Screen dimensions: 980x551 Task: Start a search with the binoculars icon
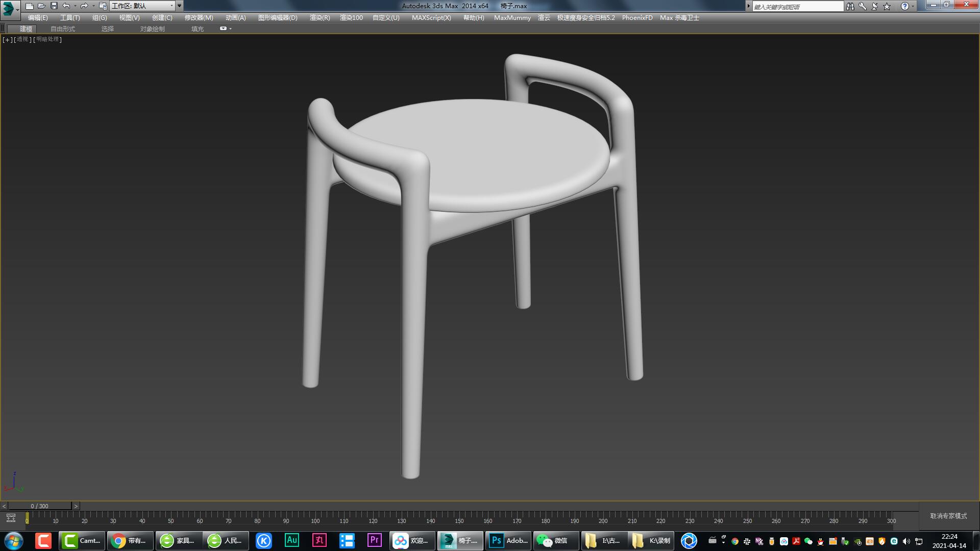[850, 6]
